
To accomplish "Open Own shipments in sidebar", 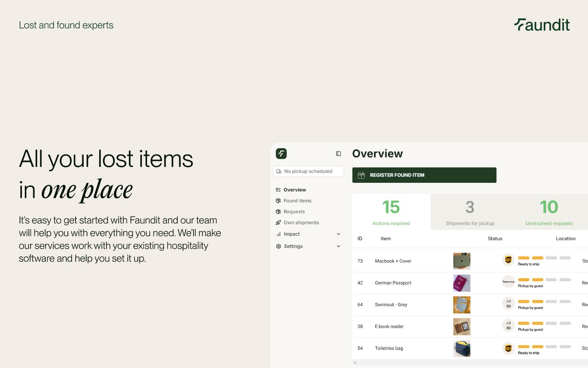I will tap(301, 223).
